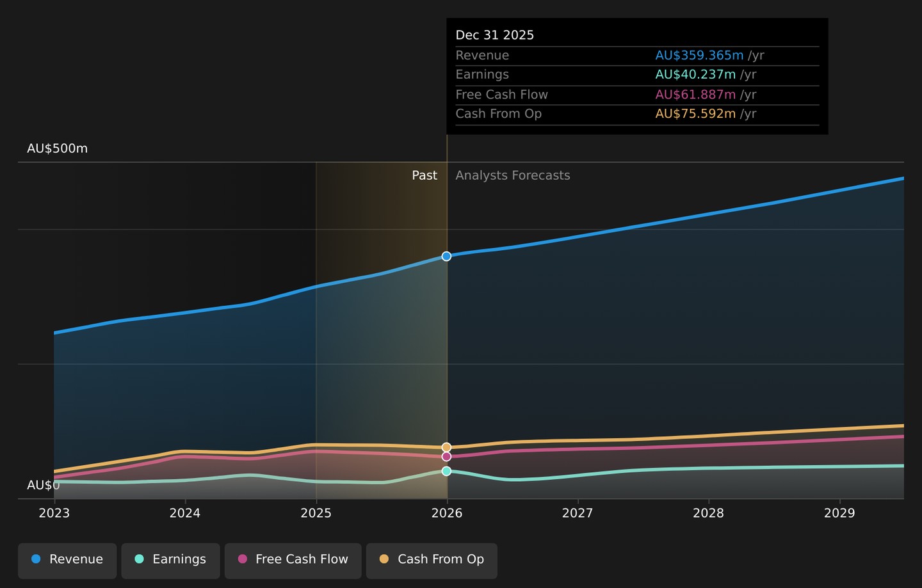Toggle the Earnings legend series
Screen dimensions: 922x588
(170, 560)
